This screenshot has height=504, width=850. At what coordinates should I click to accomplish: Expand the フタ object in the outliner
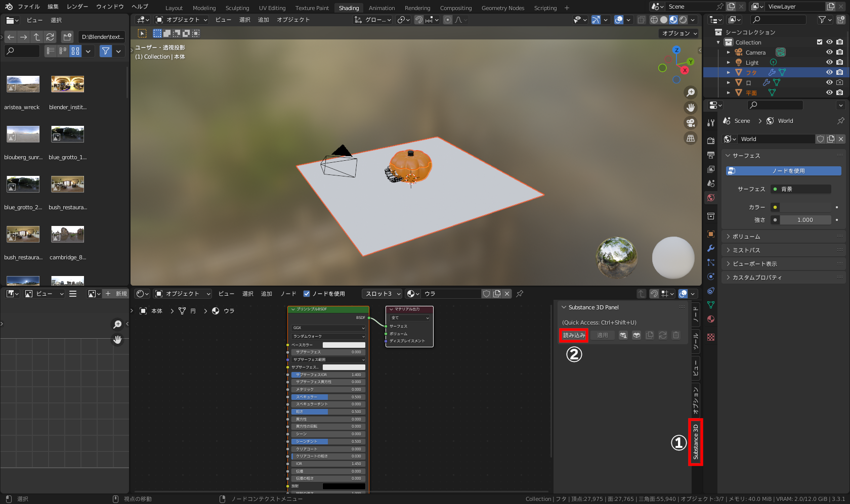pos(728,72)
